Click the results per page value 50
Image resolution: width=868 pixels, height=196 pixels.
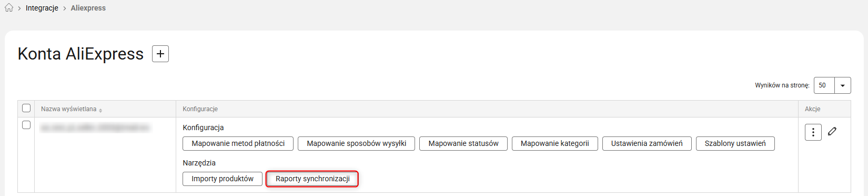coord(824,85)
